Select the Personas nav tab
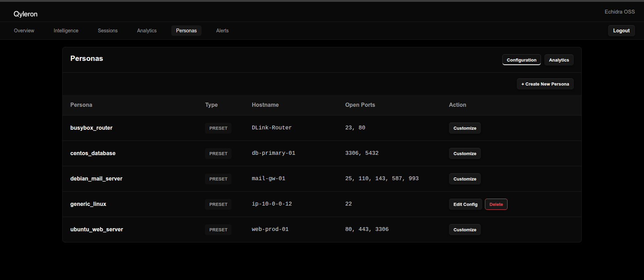Viewport: 644px width, 280px height. pyautogui.click(x=186, y=31)
